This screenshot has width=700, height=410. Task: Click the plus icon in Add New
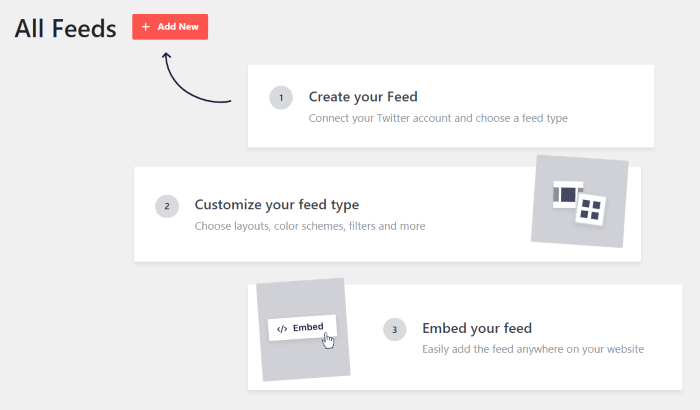tap(146, 27)
